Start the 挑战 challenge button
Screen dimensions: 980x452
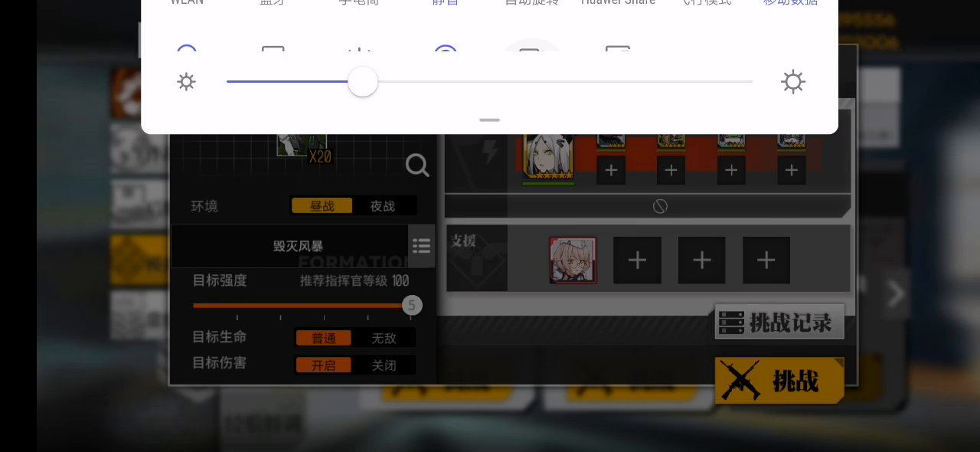[x=779, y=380]
